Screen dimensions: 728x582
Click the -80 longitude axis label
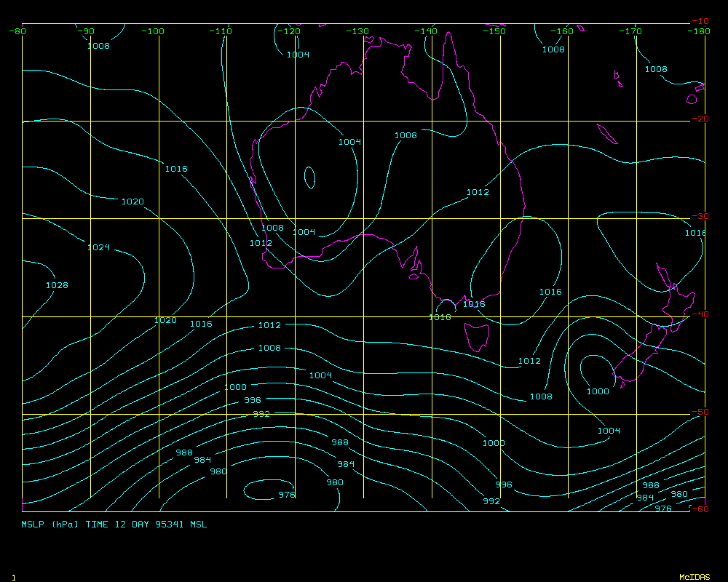click(x=17, y=31)
